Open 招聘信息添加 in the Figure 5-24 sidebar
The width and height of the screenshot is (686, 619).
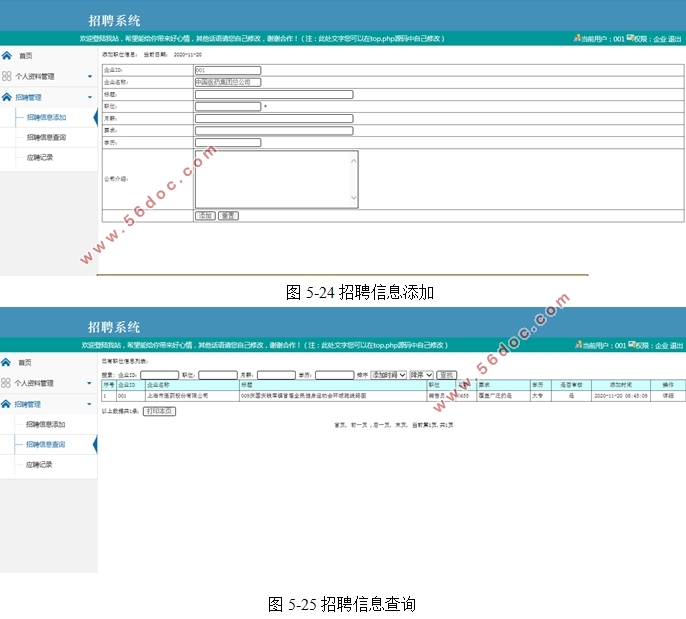[46, 117]
